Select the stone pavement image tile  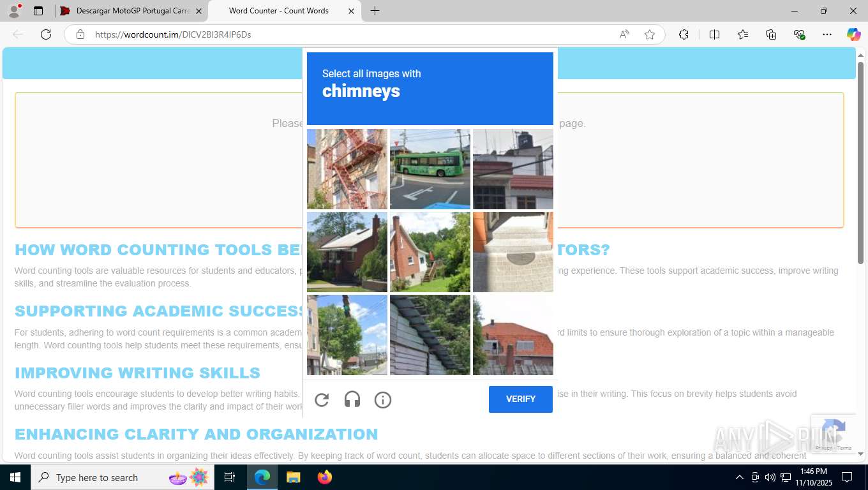(x=513, y=252)
